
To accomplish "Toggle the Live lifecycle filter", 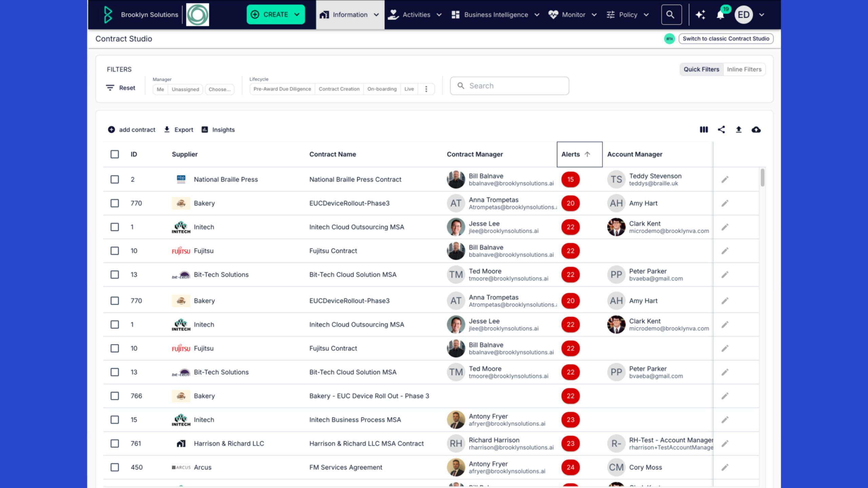I will tap(409, 89).
